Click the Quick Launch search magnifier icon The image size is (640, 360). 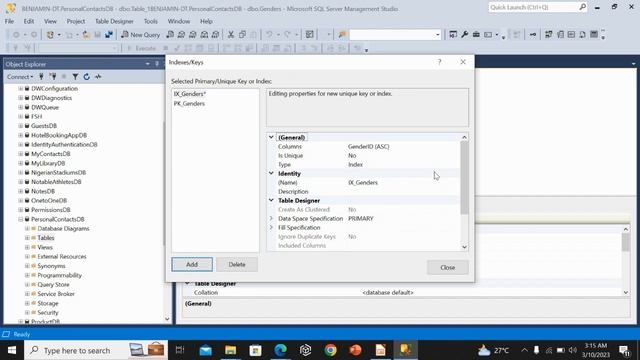[x=582, y=7]
